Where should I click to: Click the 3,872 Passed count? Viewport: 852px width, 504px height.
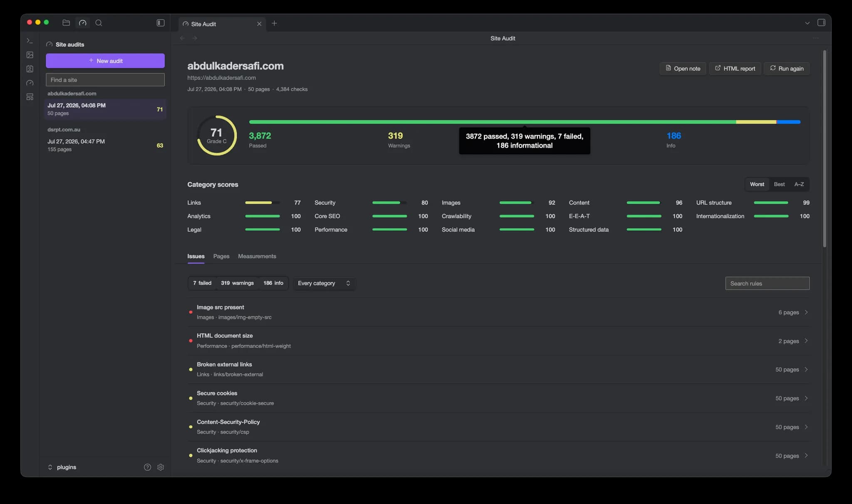coord(260,140)
